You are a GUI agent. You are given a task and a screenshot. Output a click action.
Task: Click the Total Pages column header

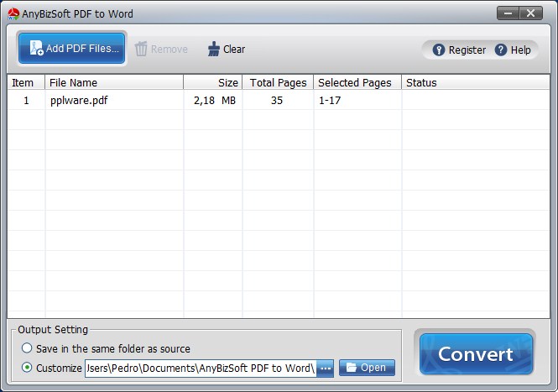pos(278,82)
